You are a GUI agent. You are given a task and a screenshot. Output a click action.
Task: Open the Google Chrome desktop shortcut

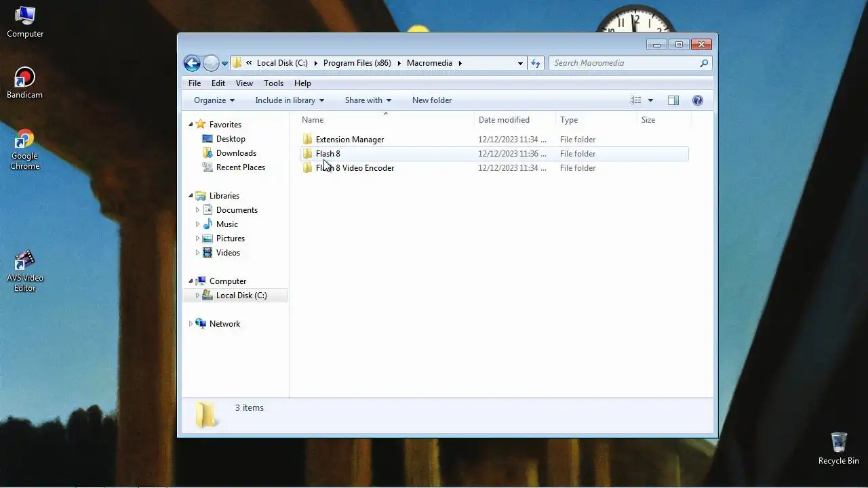tap(25, 149)
